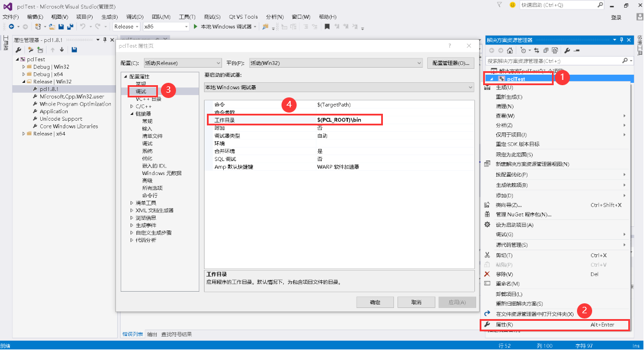
Task: Pin the Property Manager panel with the pushpin
Action: (105, 40)
